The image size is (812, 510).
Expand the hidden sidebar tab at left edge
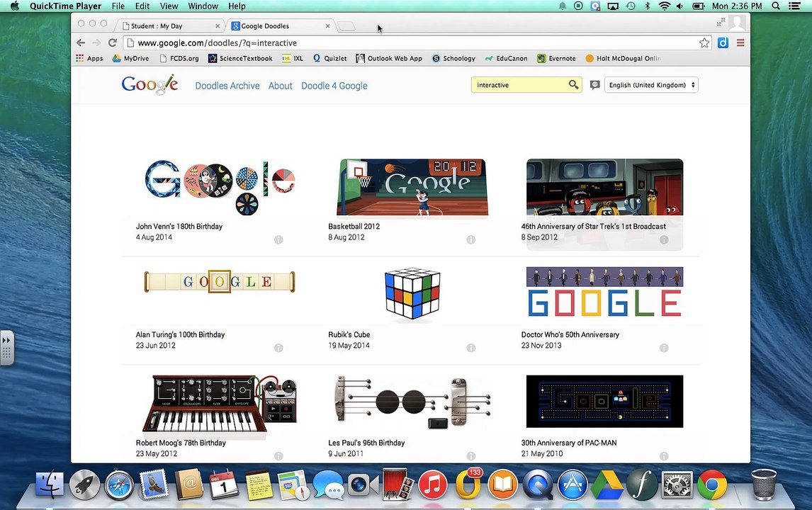(7, 348)
